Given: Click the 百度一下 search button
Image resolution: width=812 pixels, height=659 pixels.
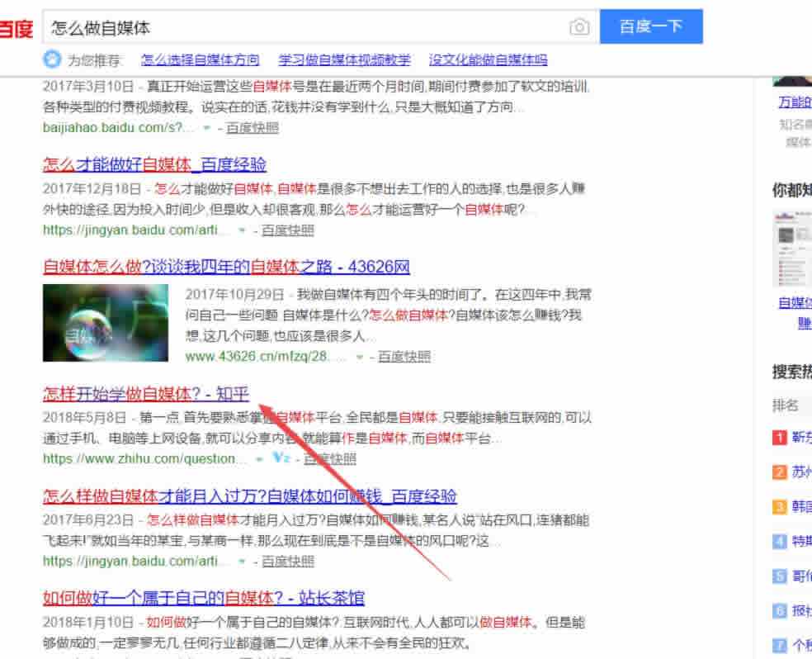Looking at the screenshot, I should 651,26.
